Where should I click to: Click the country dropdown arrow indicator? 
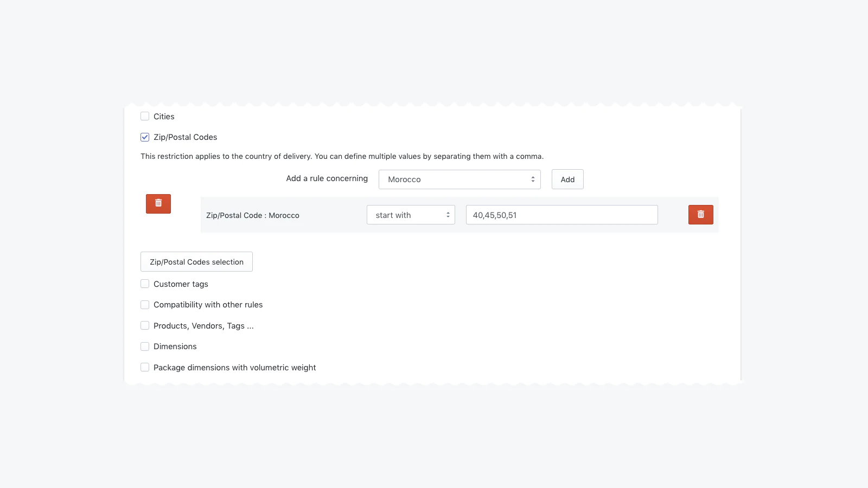pyautogui.click(x=533, y=179)
